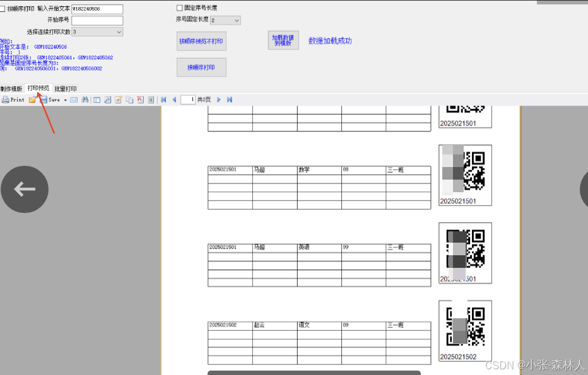Screen dimensions: 588x375
Task: Open the 序号固定长度 dropdown
Action: pos(225,20)
